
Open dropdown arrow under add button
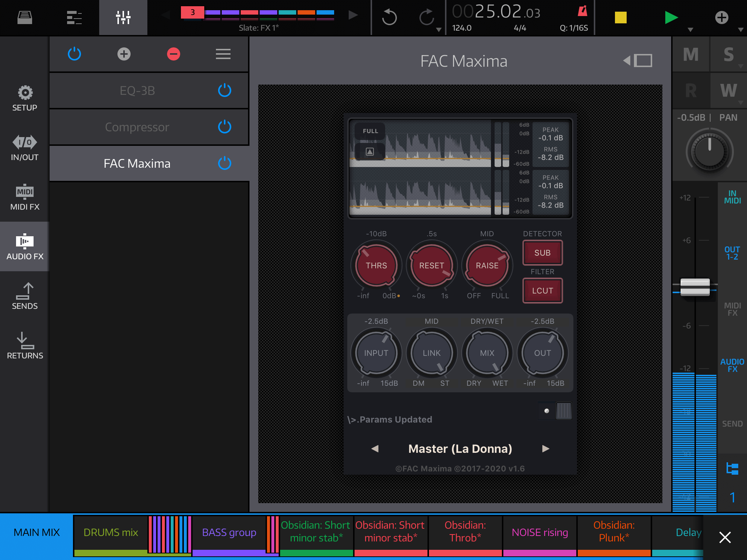tap(740, 30)
